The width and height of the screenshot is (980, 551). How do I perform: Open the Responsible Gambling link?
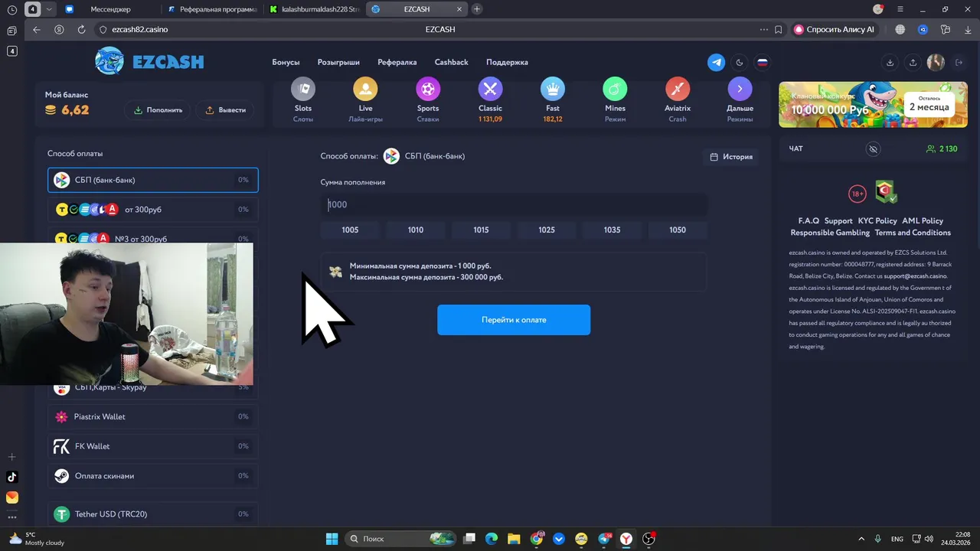[830, 233]
